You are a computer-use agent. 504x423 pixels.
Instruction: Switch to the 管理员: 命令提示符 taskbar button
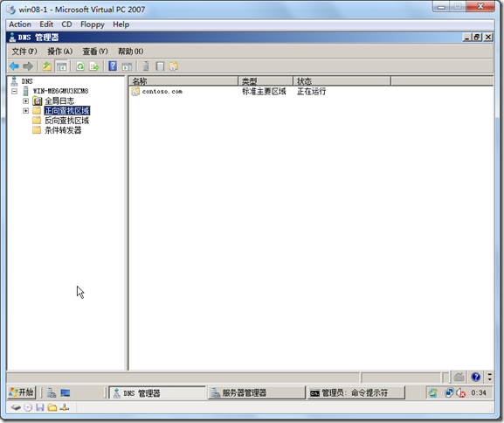[356, 393]
